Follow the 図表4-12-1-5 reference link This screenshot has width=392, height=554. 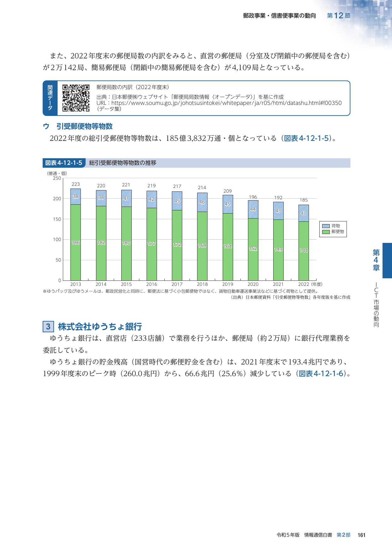coord(306,138)
